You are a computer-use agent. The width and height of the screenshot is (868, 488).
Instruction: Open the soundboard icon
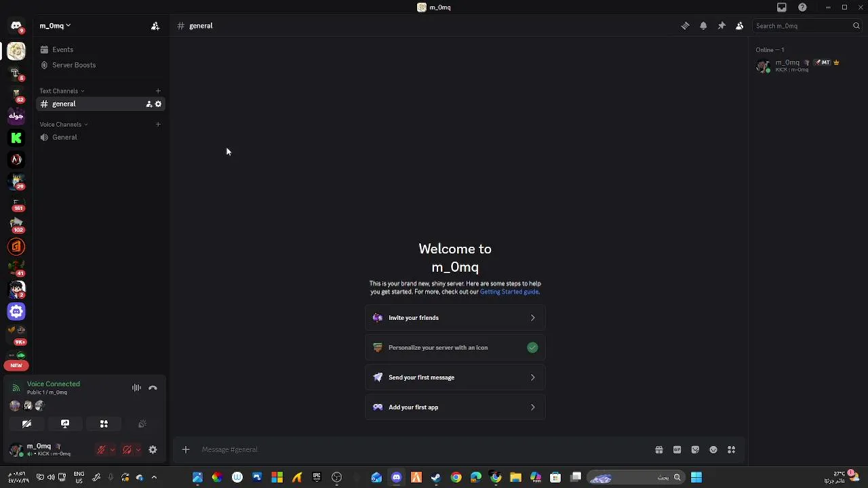pyautogui.click(x=142, y=424)
